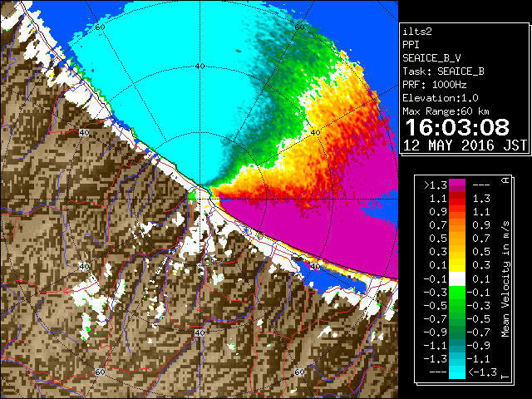Screen dimensions: 532x399
Task: Click the "A" marker at the legend top
Action: point(505,180)
